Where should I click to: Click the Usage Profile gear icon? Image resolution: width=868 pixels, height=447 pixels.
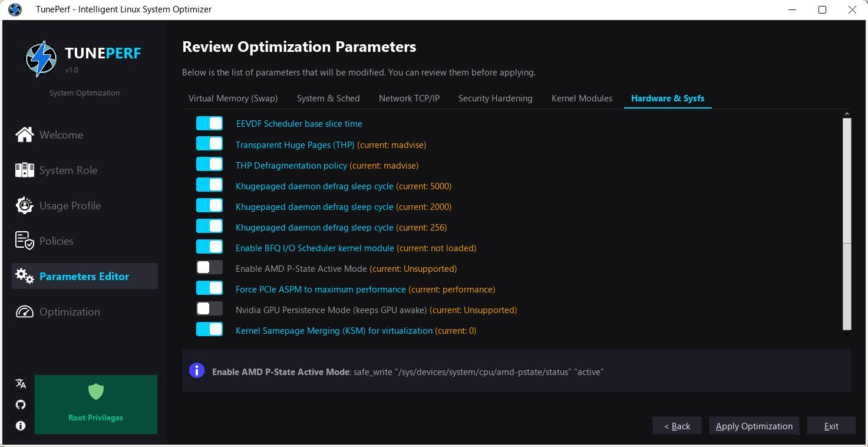click(x=25, y=205)
